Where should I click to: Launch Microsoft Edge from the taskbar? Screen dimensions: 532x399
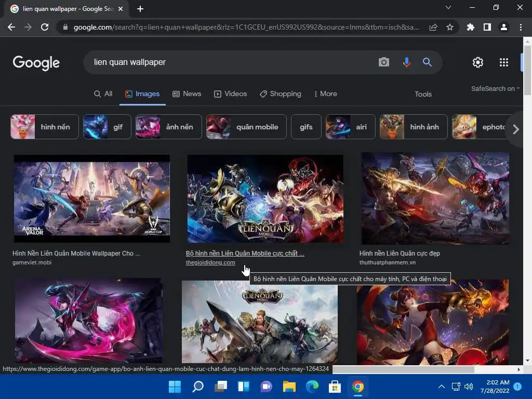tap(312, 387)
